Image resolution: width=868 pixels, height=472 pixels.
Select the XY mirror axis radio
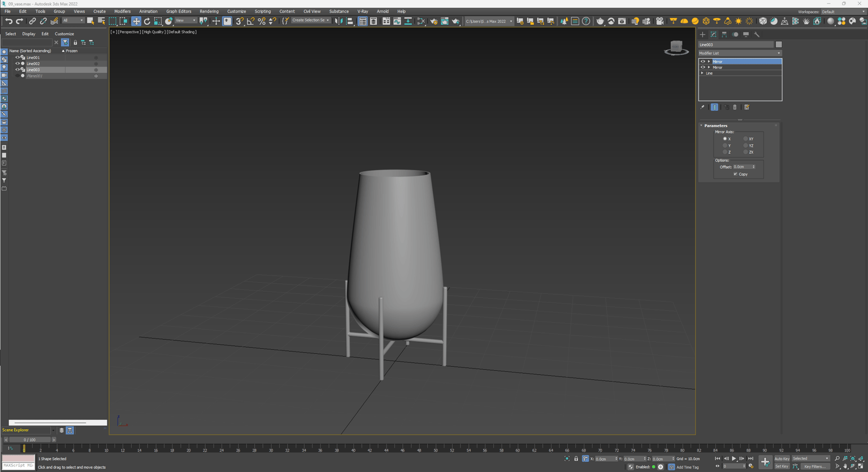point(746,138)
